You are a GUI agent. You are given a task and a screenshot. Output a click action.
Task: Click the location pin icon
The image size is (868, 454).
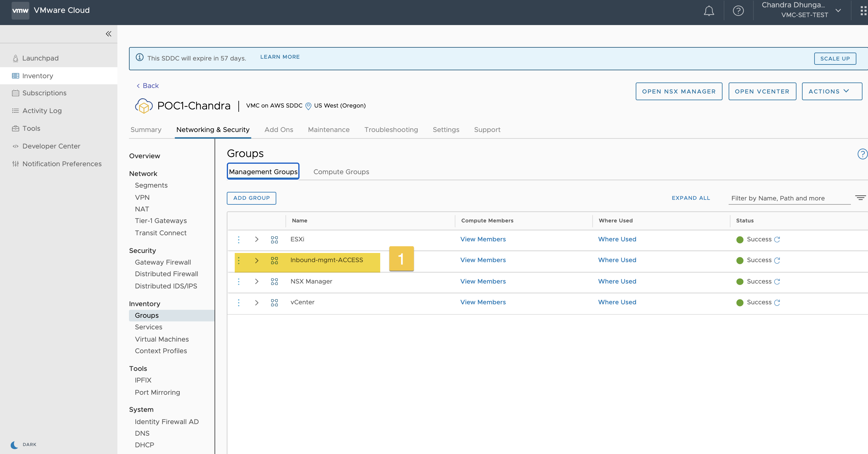click(308, 106)
